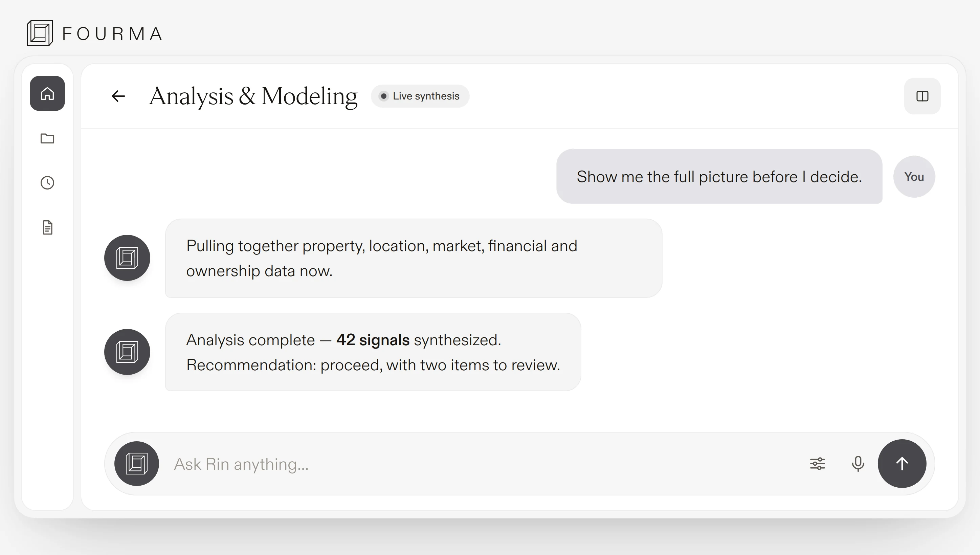
Task: Go back using the left arrow
Action: pyautogui.click(x=118, y=96)
